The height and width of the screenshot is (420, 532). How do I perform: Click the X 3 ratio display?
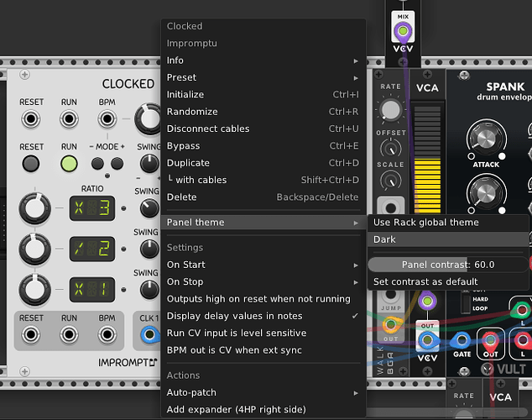[x=92, y=208]
